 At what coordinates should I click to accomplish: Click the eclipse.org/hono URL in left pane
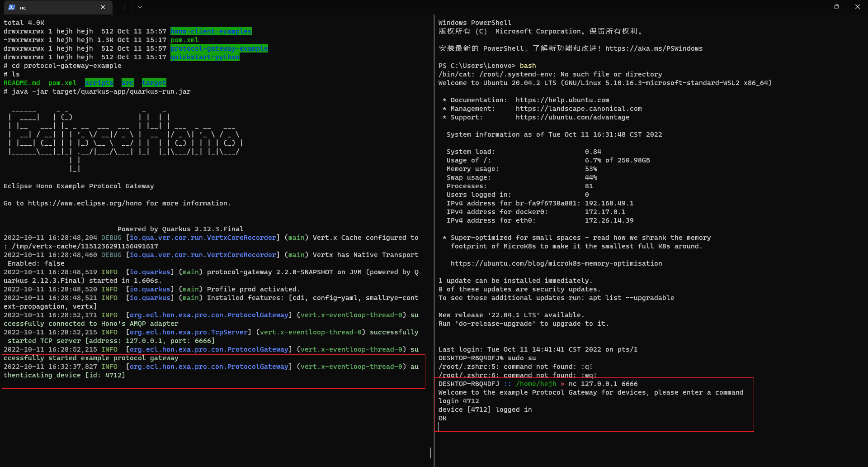[85, 203]
